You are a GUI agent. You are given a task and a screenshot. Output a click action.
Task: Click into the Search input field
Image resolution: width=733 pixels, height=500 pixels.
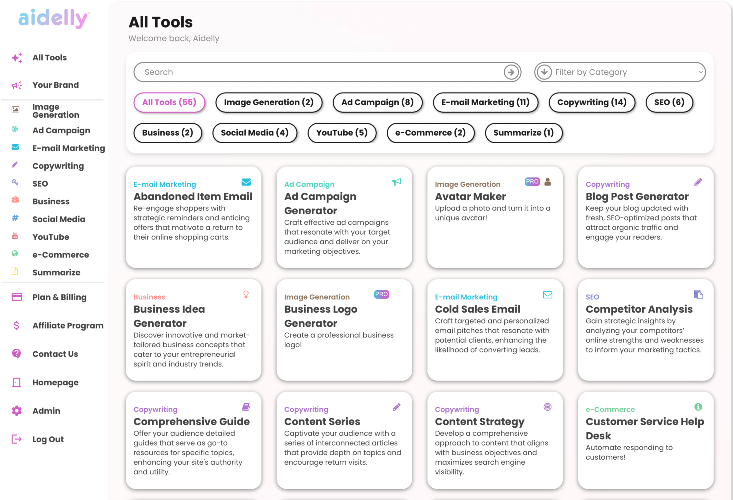pos(319,72)
